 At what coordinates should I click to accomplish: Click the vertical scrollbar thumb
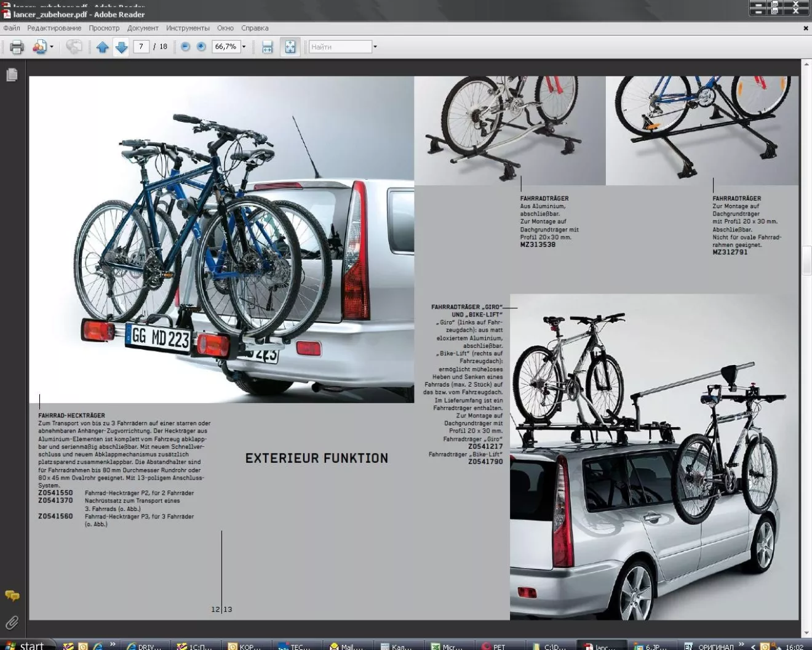tap(806, 260)
